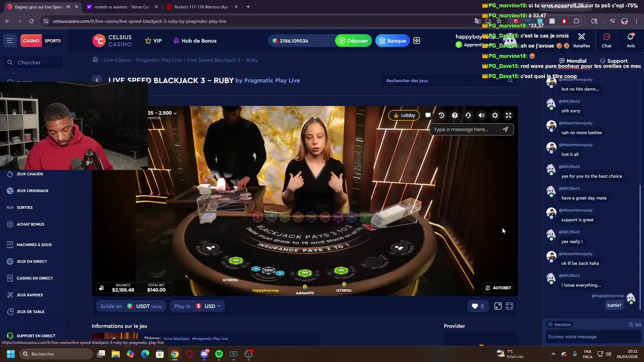Open SORTIES in the sidebar
The height and width of the screenshot is (362, 644).
tap(24, 208)
